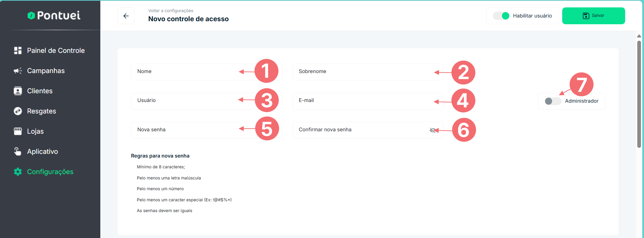Screen dimensions: 644x238
Task: Click the Aplicativo touch icon
Action: (x=18, y=151)
